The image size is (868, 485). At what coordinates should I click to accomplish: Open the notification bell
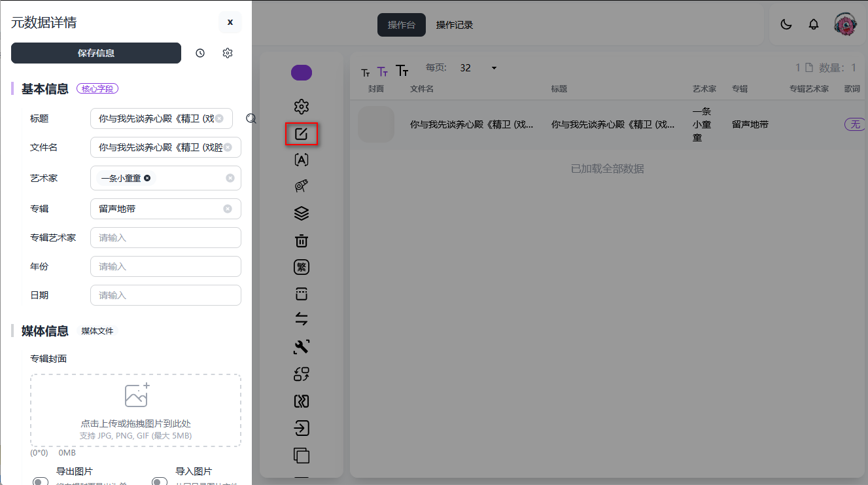[x=813, y=24]
